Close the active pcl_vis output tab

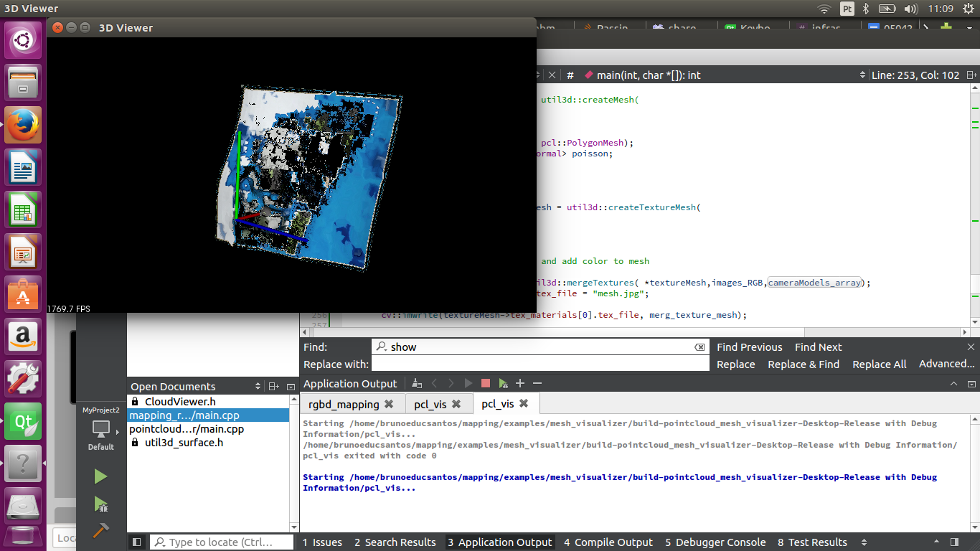[524, 404]
